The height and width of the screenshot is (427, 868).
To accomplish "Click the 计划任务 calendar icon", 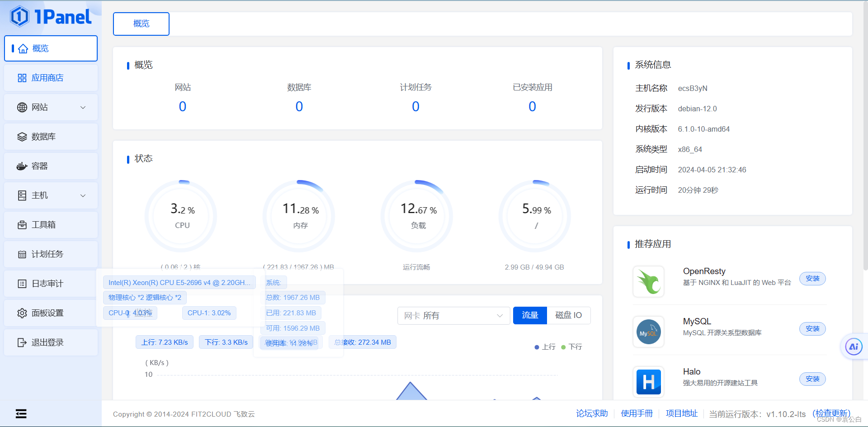I will pos(22,254).
